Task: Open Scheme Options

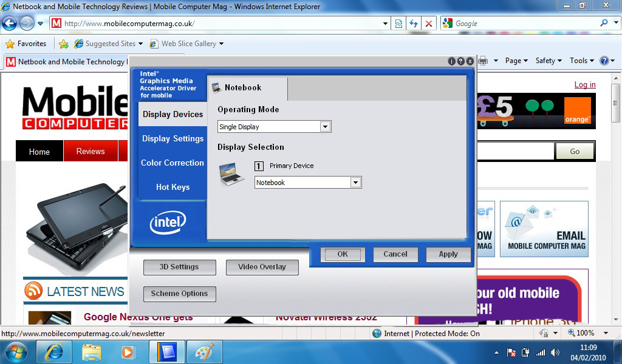Action: pos(179,294)
